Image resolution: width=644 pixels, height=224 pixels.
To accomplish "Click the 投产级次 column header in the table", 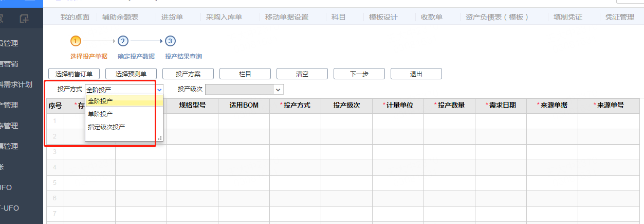I will coord(346,106).
